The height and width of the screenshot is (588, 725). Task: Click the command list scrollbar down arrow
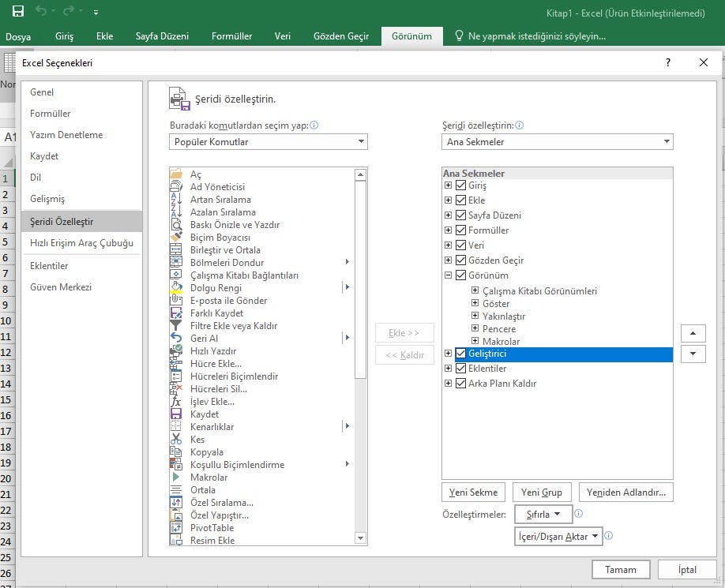pos(361,538)
